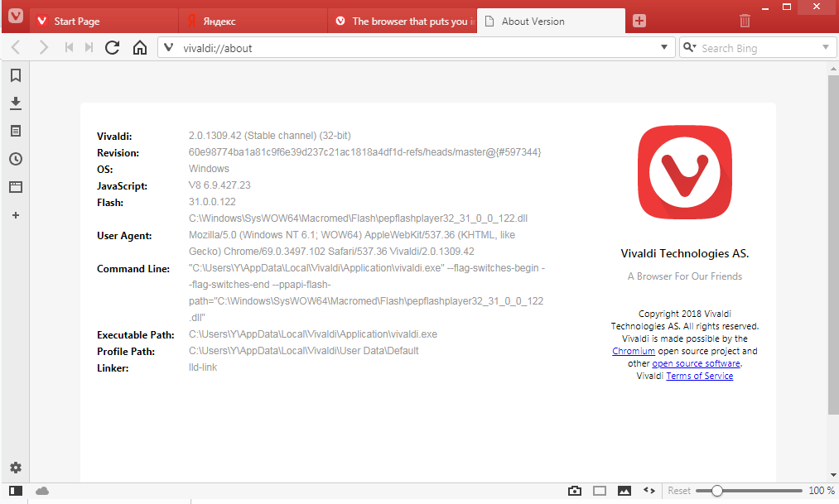Click the vivaldi://about address field

[x=417, y=48]
